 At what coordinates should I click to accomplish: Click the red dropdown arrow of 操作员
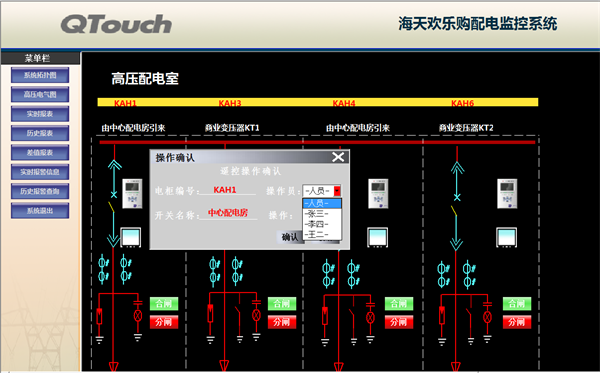pyautogui.click(x=337, y=191)
